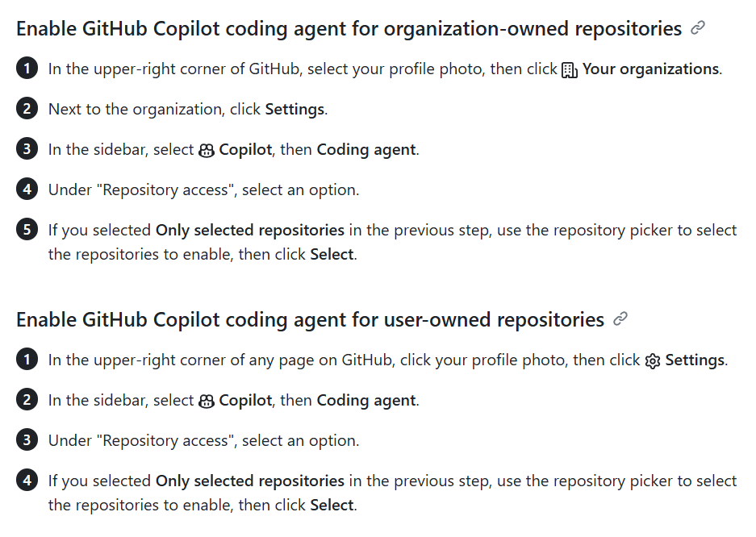Viewport: 756px width, 537px height.
Task: Click anchor link icon beside organization-owned repositories heading
Action: pos(698,28)
